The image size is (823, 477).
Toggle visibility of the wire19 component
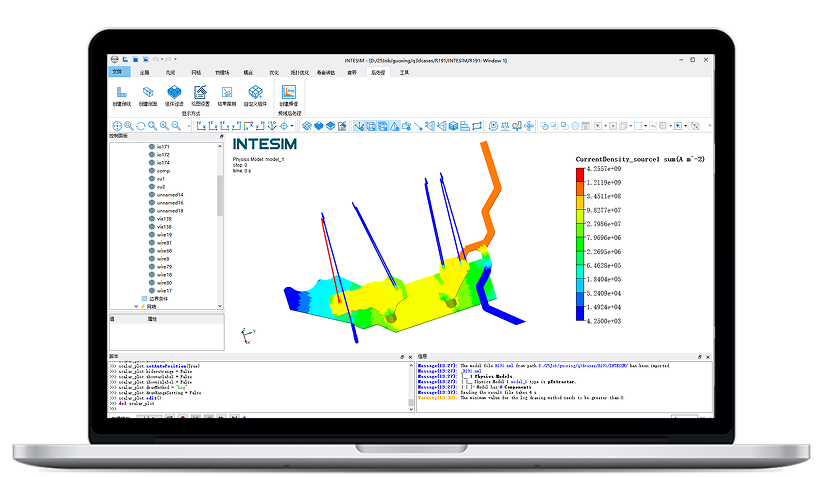point(152,235)
